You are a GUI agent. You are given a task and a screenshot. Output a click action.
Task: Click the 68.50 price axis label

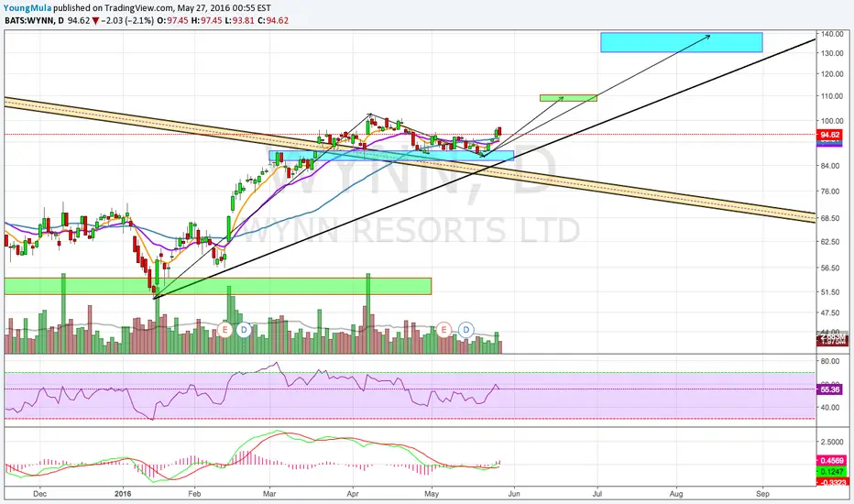(830, 218)
